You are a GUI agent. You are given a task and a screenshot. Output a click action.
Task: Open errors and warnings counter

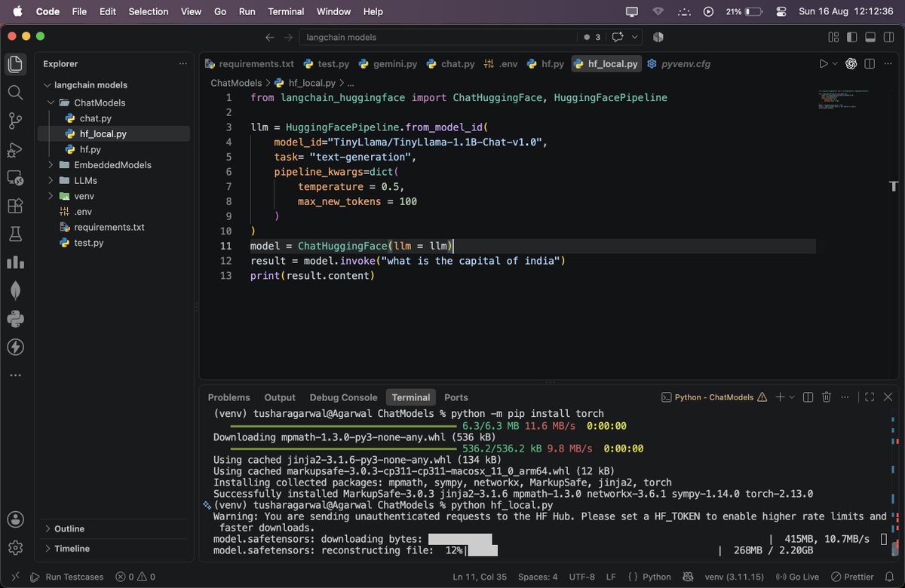click(135, 577)
